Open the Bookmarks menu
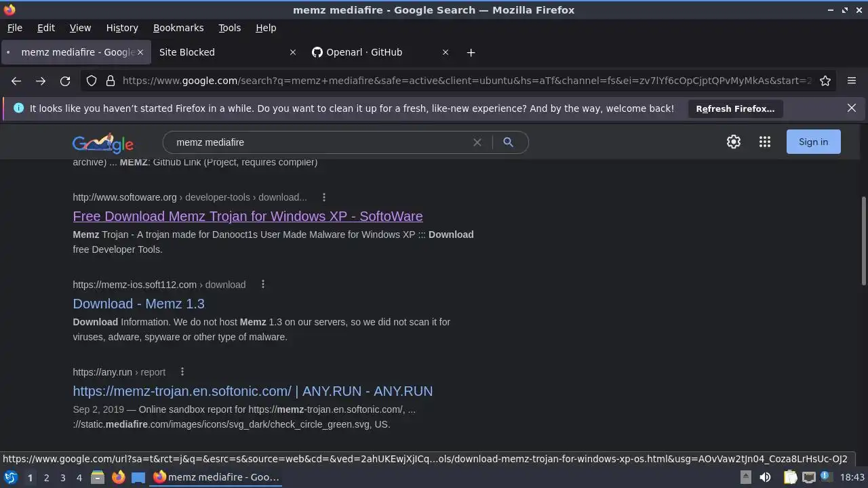This screenshot has width=868, height=488. [178, 28]
